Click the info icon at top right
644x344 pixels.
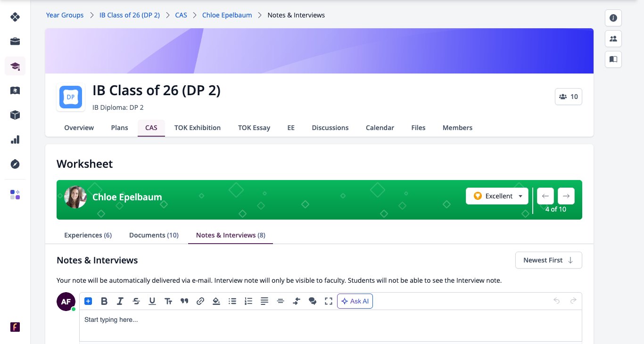(613, 18)
